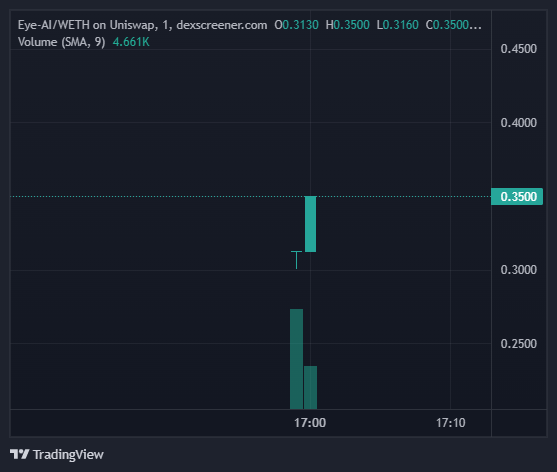The width and height of the screenshot is (557, 472).
Task: Click the 0.4000 price axis label
Action: click(x=518, y=123)
